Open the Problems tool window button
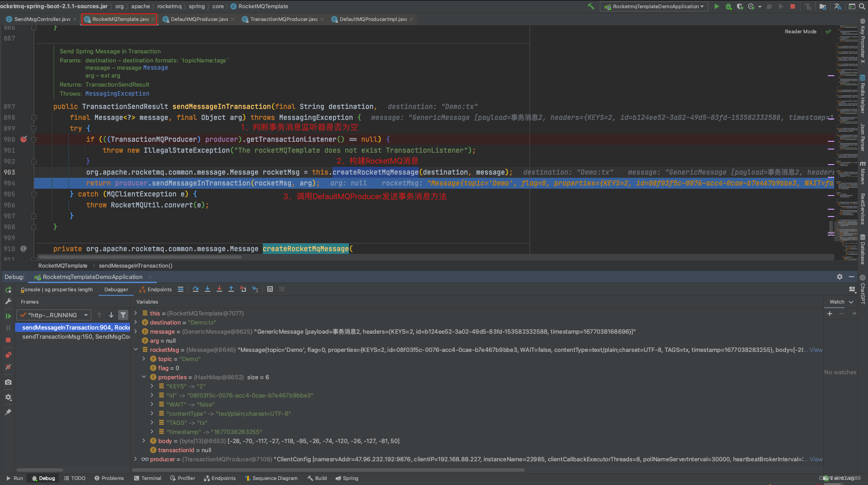This screenshot has height=485, width=868. click(x=109, y=478)
